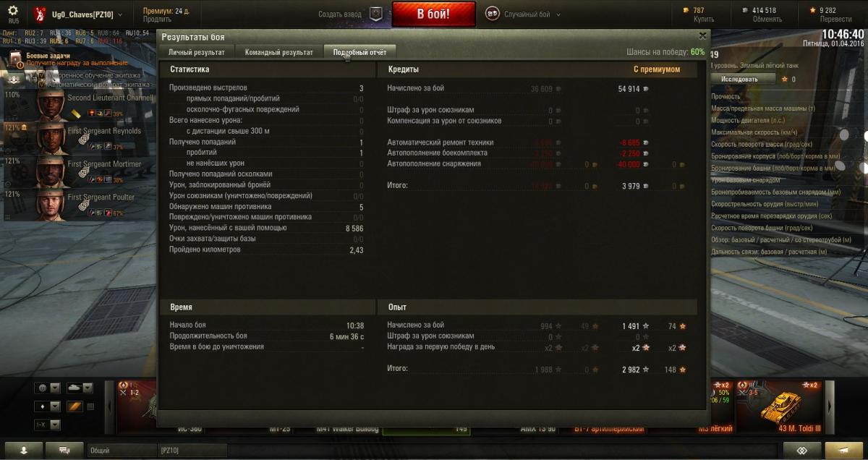
Task: Click Продлить premium link
Action: [157, 20]
